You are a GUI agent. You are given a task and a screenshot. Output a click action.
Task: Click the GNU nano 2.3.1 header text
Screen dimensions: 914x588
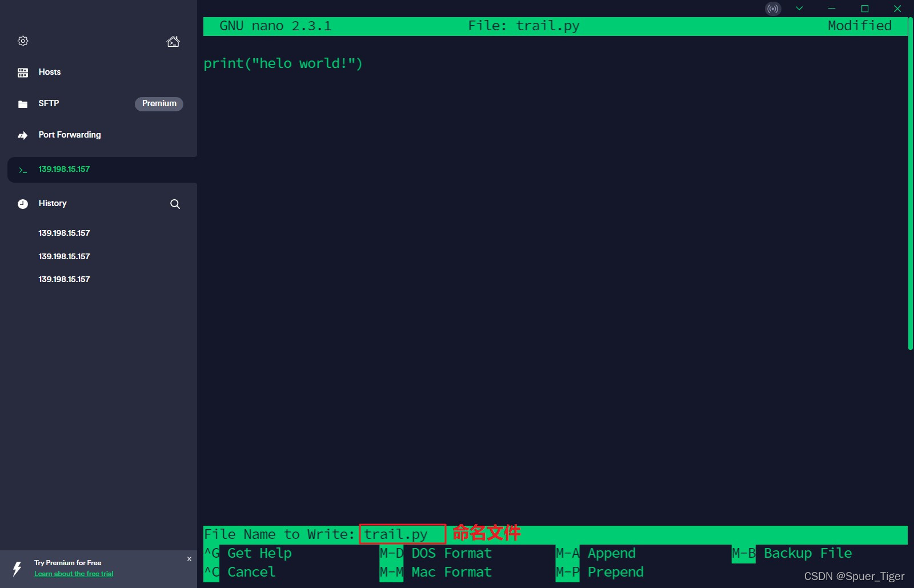pos(275,26)
